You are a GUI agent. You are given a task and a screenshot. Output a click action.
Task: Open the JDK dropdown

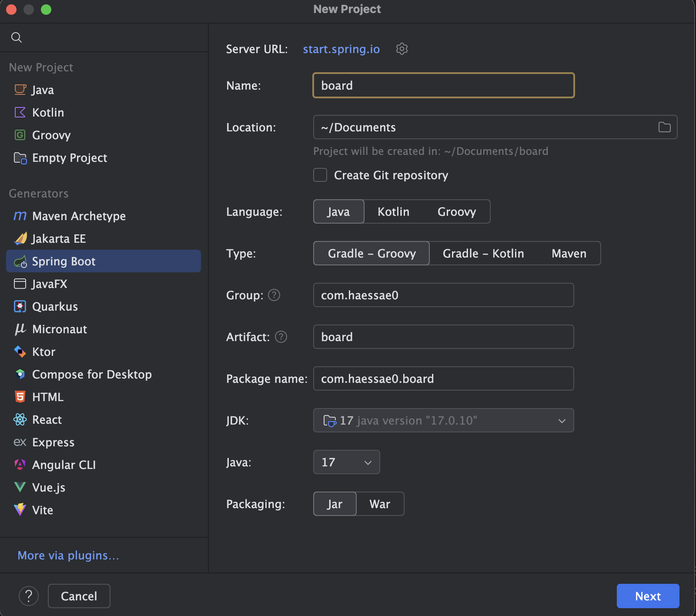[x=444, y=420]
